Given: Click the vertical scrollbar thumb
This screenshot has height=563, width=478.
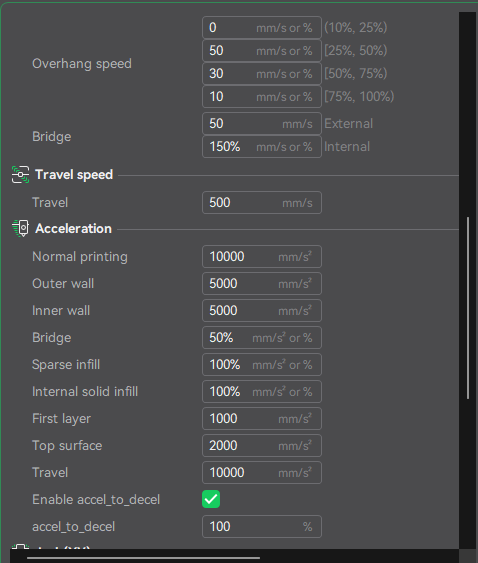Looking at the screenshot, I should click(468, 308).
